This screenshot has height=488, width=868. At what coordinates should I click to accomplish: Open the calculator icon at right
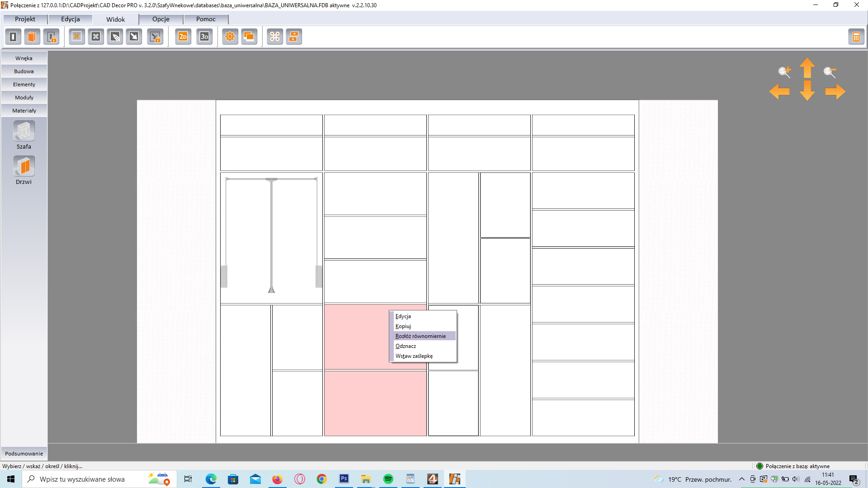856,37
